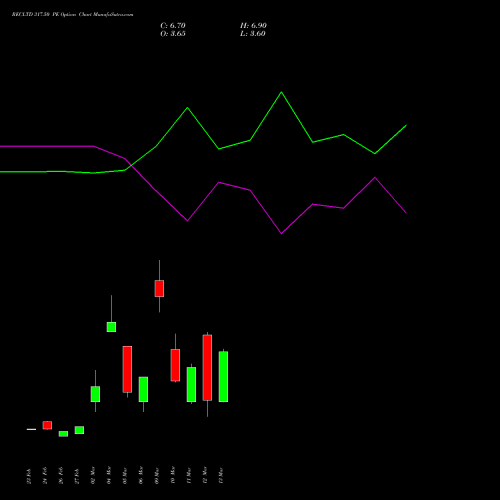
Task: Select the tallest red candle body
Action: click(207, 368)
